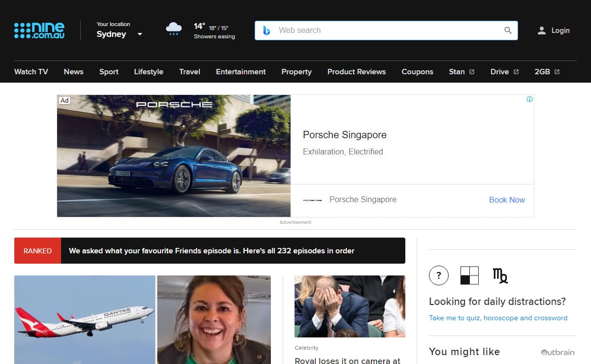Viewport: 591px width, 364px height.
Task: Follow the quiz, horoscope and crossword link
Action: [x=498, y=318]
